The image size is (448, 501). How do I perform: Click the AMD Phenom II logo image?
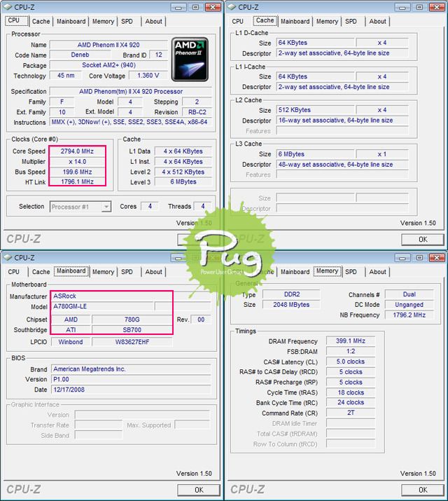190,60
